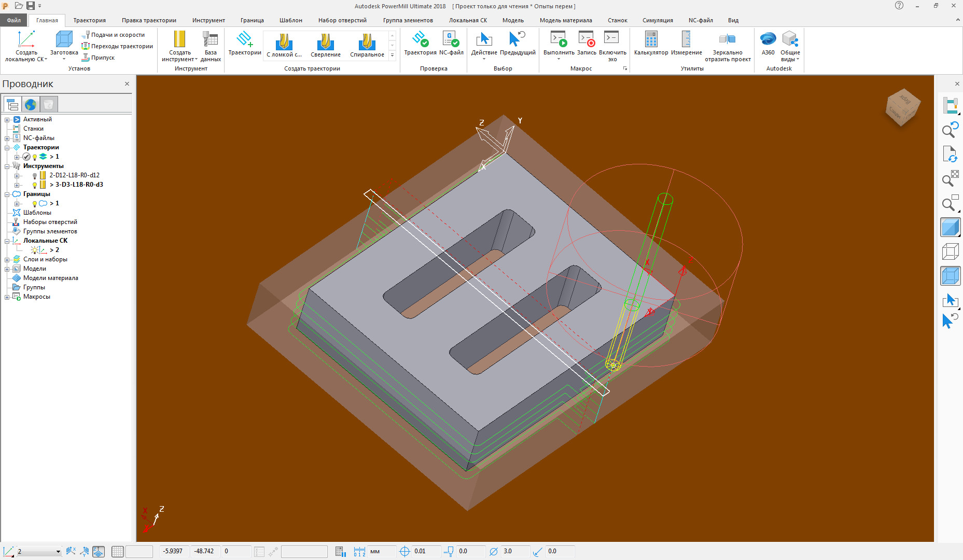Switch explorer to the globe browser tab

coord(31,104)
